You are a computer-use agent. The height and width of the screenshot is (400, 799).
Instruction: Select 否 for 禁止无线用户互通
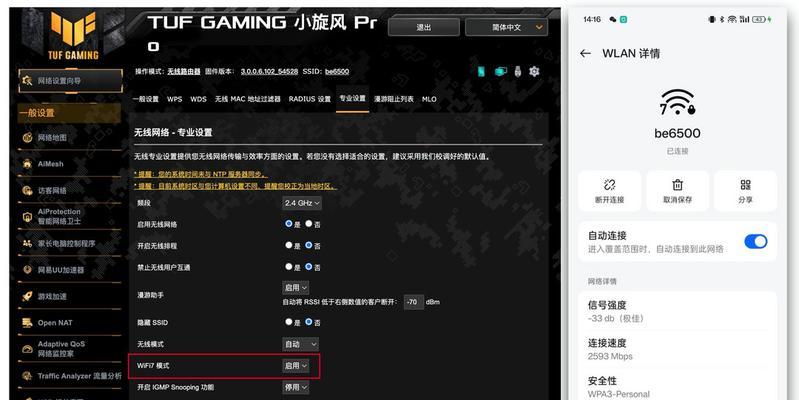(309, 266)
